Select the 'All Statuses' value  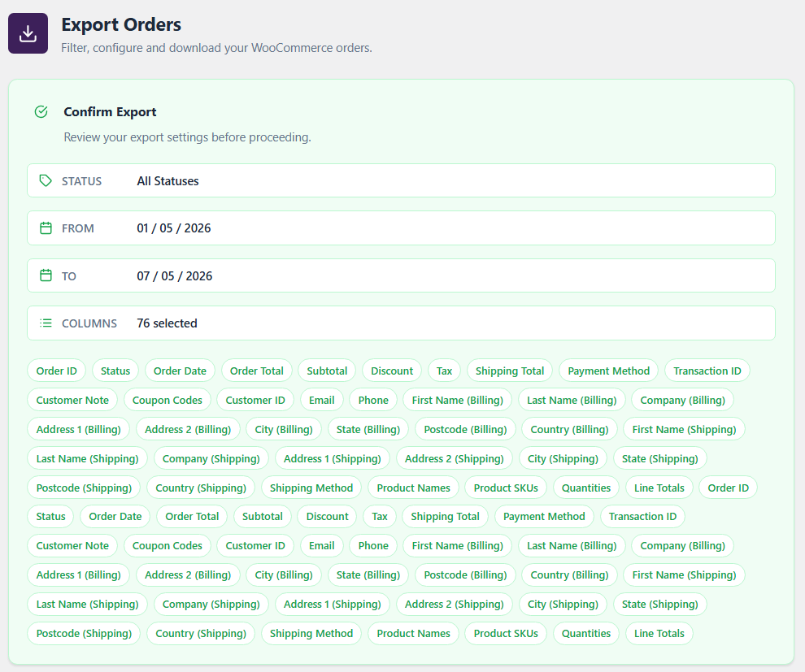point(168,181)
